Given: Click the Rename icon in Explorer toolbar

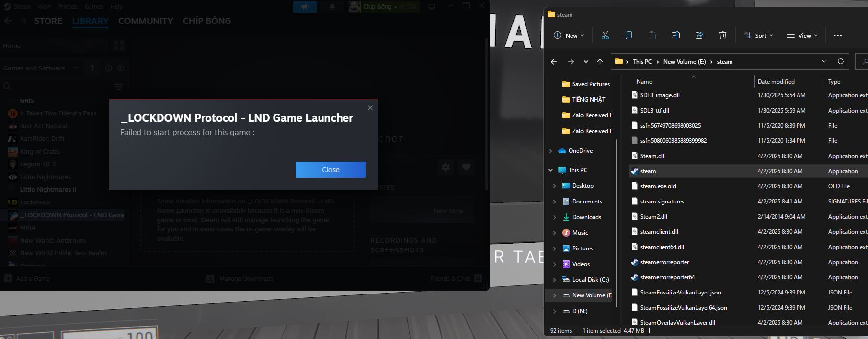Looking at the screenshot, I should click(676, 35).
